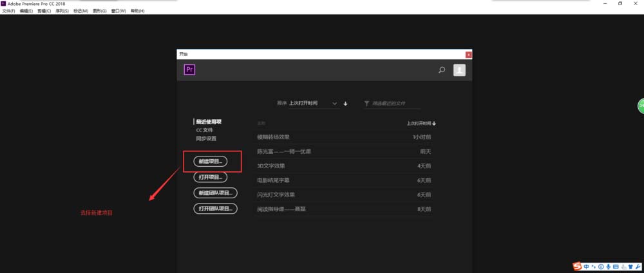Image resolution: width=644 pixels, height=273 pixels.
Task: Switch Sogou input mode via 中 icon
Action: (587, 267)
